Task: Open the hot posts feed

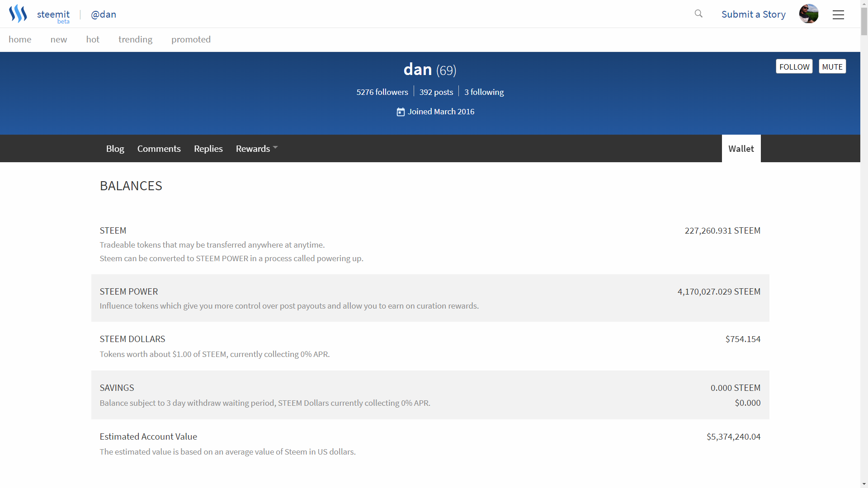Action: click(x=93, y=39)
